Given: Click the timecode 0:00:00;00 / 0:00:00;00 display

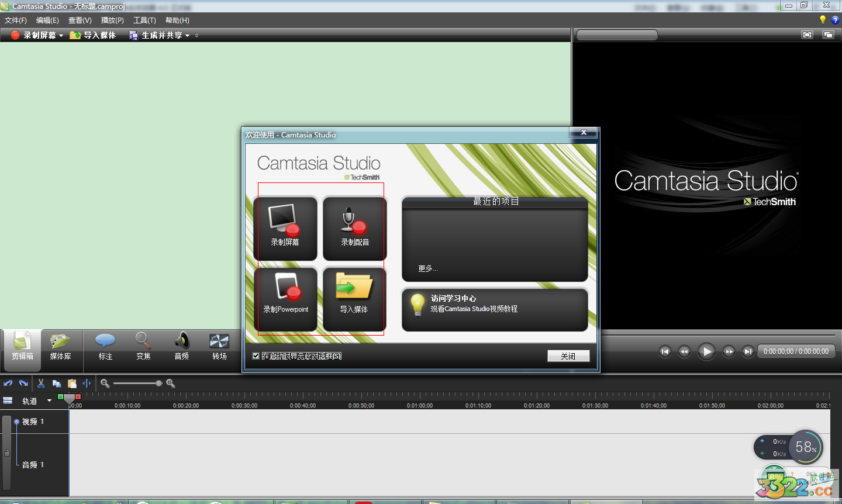Looking at the screenshot, I should pos(796,351).
